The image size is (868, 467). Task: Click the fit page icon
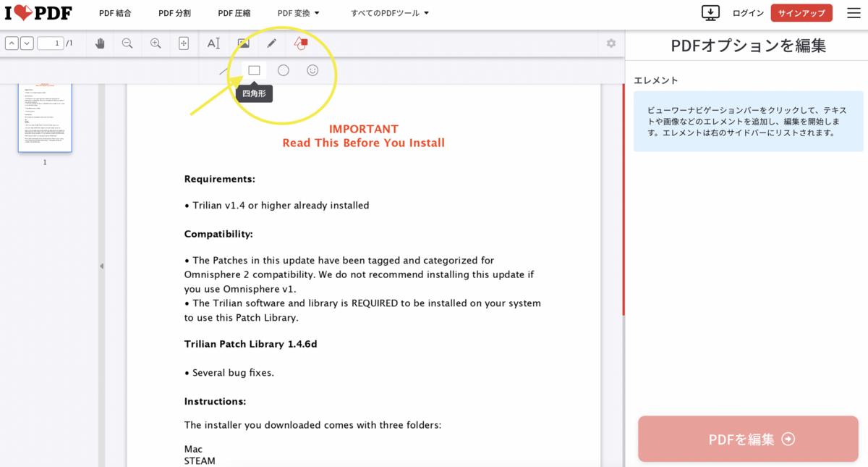coord(184,43)
